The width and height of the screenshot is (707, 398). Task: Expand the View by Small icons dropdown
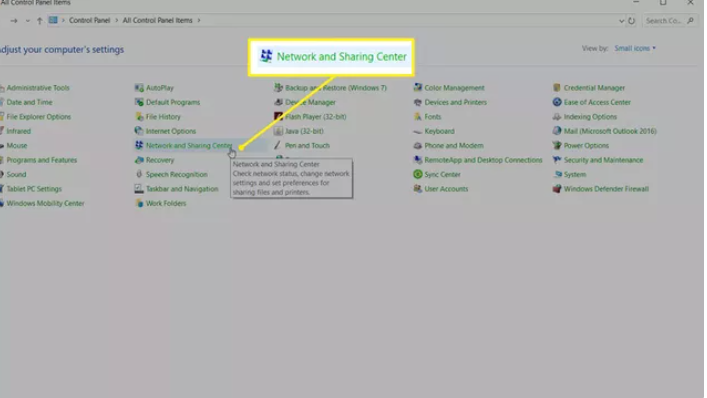tap(635, 48)
